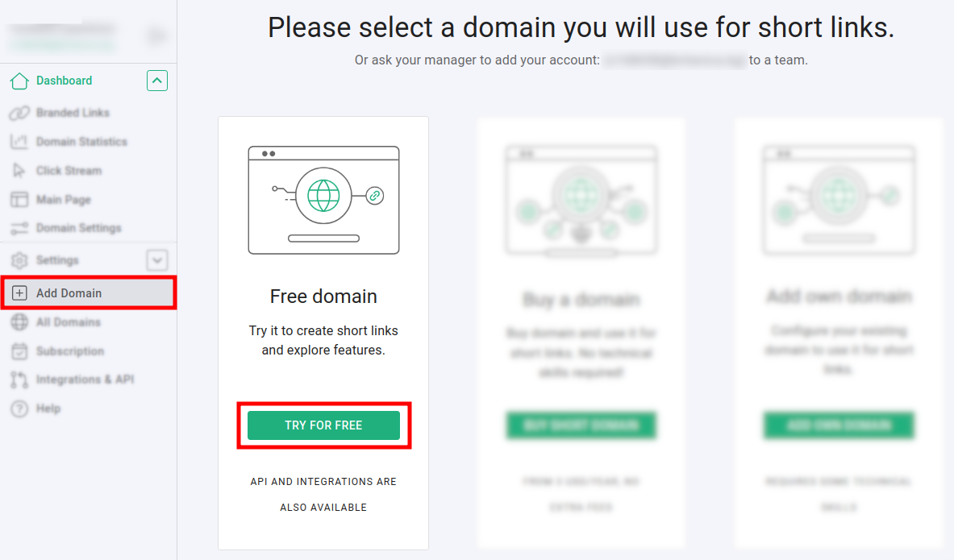
Task: Click the Settings gear icon
Action: 19,260
